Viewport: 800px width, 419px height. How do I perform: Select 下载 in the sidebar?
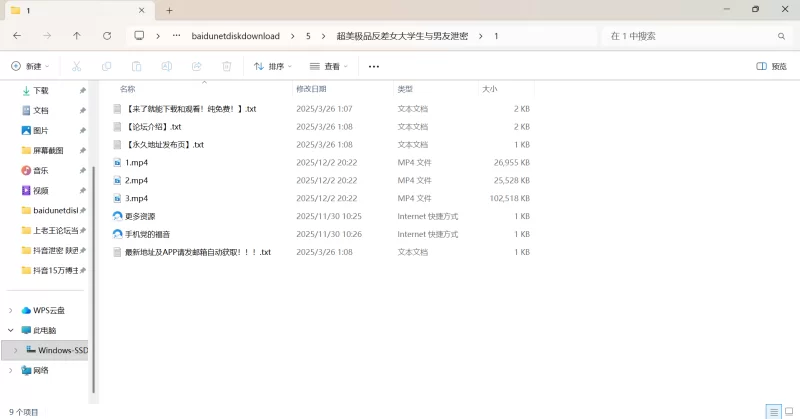tap(41, 90)
